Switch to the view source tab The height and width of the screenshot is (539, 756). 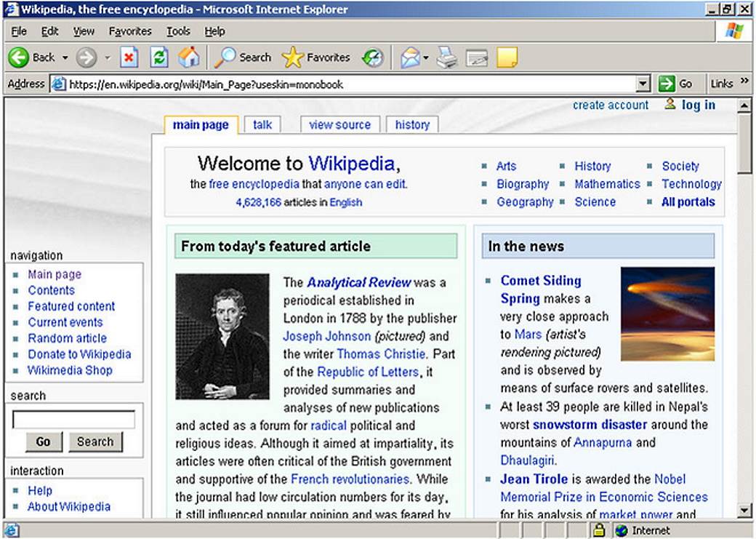click(x=339, y=124)
